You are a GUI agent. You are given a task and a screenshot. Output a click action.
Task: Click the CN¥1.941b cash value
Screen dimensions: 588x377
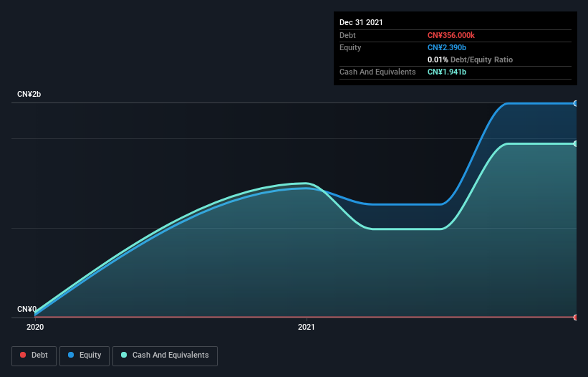coord(447,72)
